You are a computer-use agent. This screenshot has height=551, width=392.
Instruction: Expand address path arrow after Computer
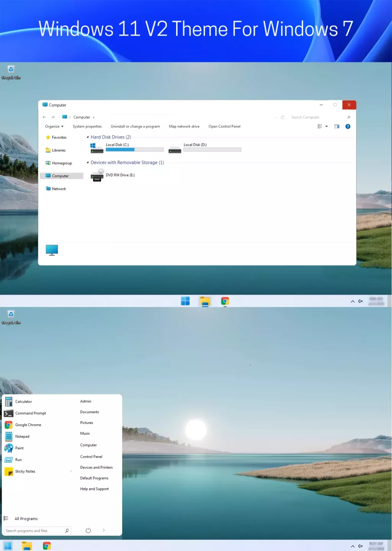tap(93, 117)
